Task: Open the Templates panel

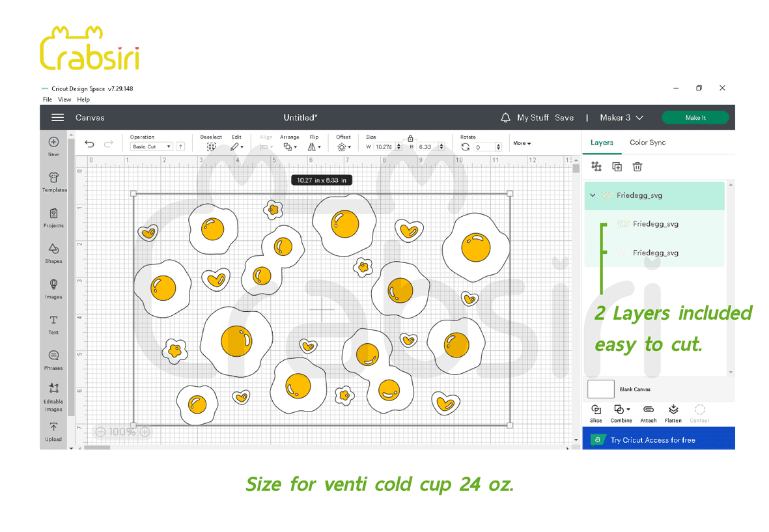Action: tap(53, 180)
